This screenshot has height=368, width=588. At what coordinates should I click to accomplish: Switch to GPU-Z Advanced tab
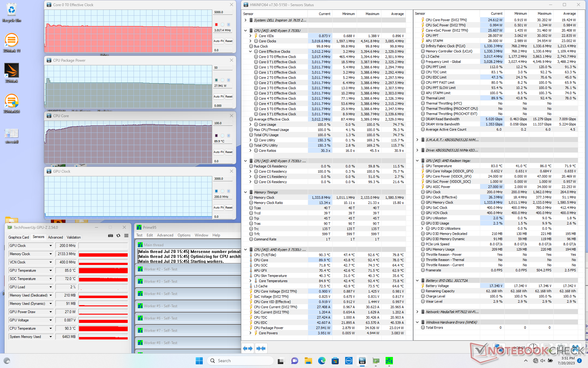pos(55,237)
